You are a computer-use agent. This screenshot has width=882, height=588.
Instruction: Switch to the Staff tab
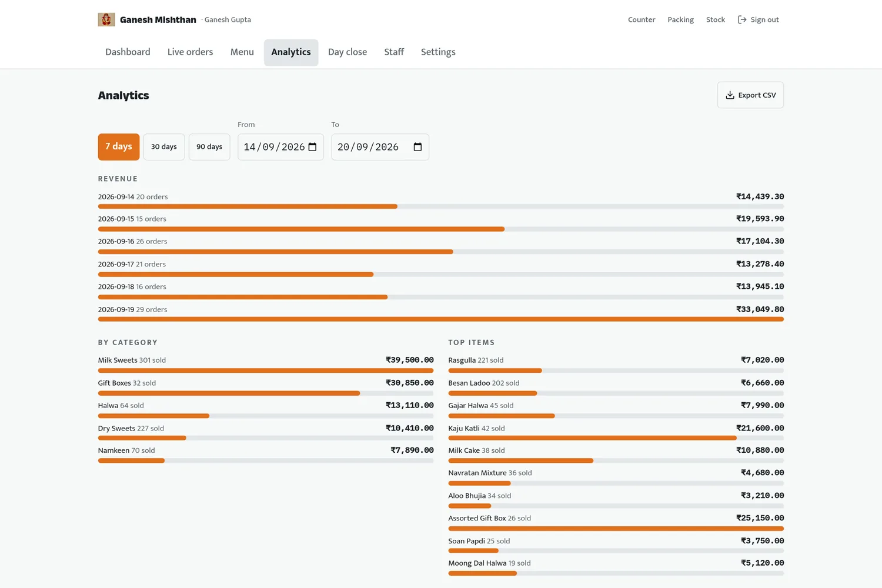(x=394, y=52)
